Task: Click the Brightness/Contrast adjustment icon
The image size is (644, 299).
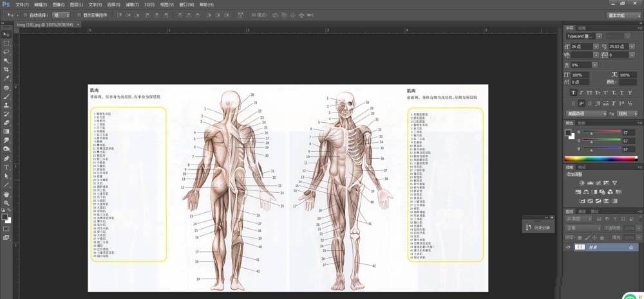Action: click(x=582, y=183)
